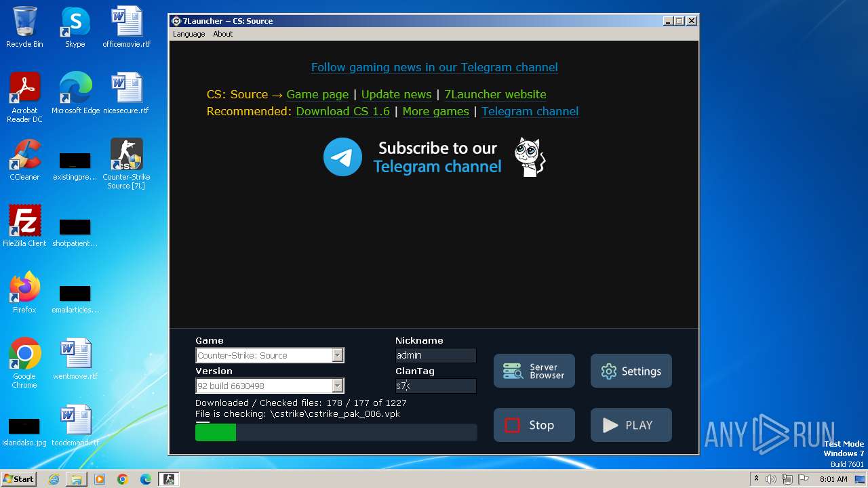This screenshot has width=868, height=488.
Task: Click the clock in system tray
Action: [x=833, y=479]
